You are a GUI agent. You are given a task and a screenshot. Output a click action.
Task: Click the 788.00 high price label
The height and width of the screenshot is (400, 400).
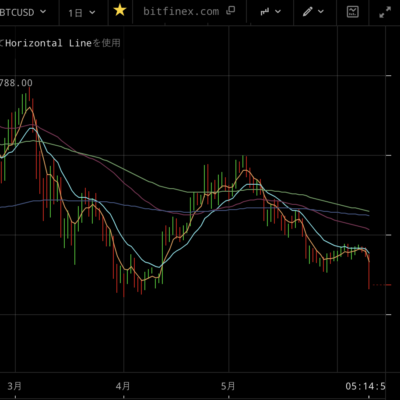tap(16, 83)
